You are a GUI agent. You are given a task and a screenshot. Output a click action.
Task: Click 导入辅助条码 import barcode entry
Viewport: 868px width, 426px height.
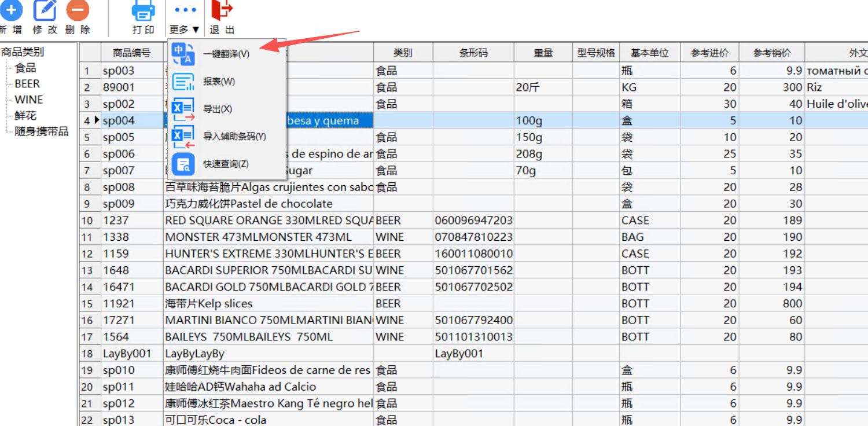234,137
